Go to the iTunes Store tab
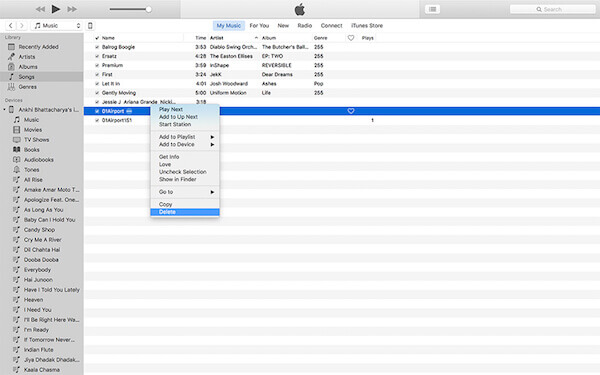This screenshot has width=600, height=375. 367,26
